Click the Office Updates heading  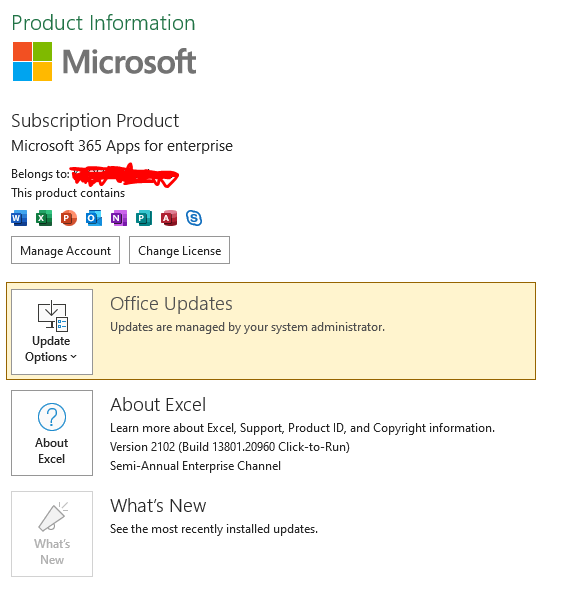[171, 304]
